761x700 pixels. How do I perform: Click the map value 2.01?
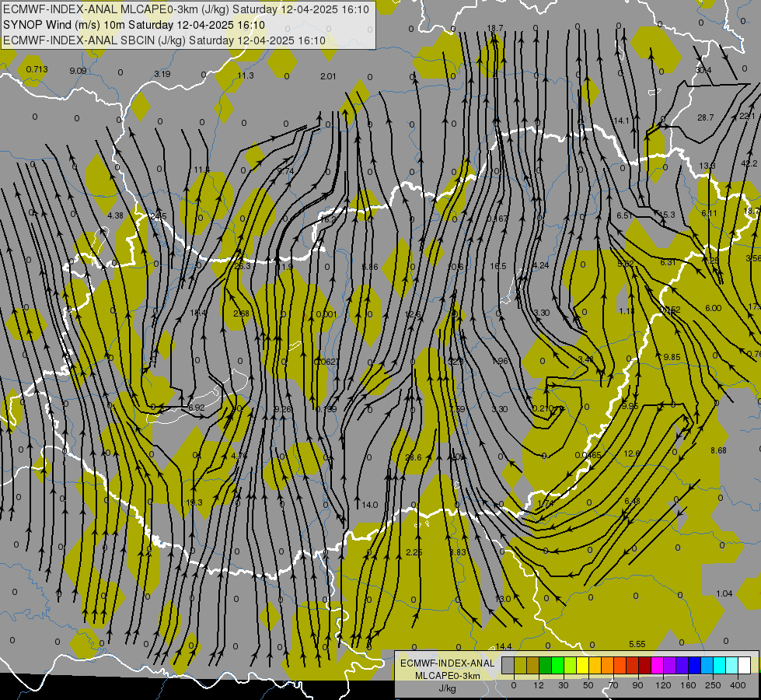coord(328,75)
